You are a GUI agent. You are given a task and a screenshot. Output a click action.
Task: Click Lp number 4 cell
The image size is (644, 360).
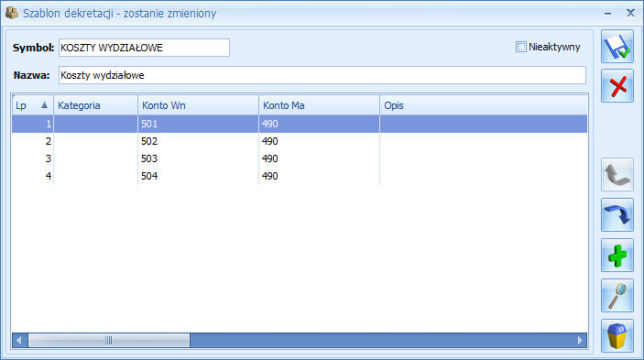pyautogui.click(x=32, y=176)
